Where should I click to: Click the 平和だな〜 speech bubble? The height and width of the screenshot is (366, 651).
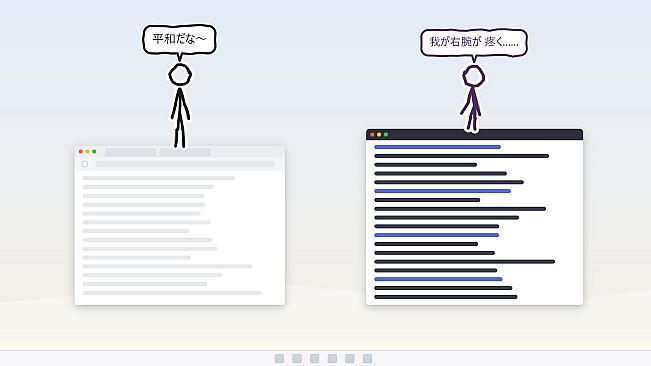coord(179,40)
